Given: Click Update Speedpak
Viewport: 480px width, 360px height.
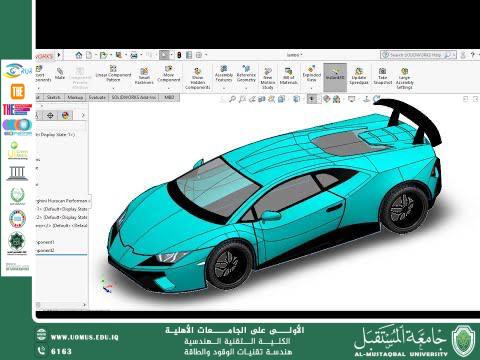Looking at the screenshot, I should tap(359, 76).
